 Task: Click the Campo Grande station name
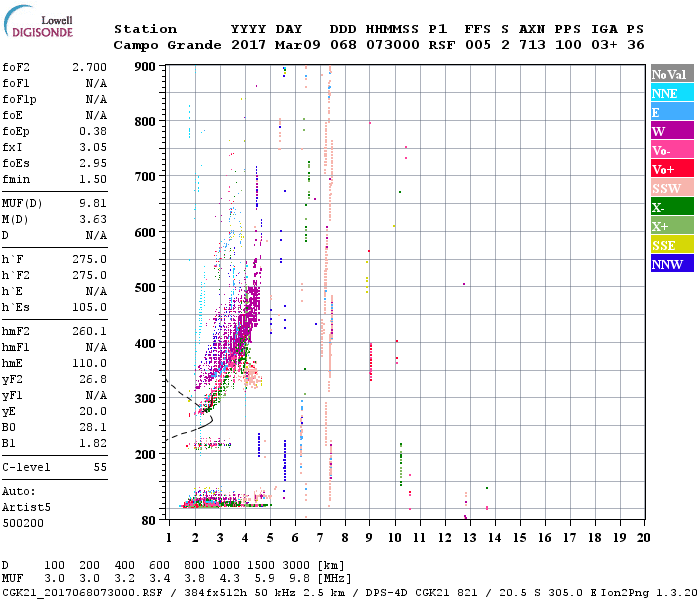tap(167, 45)
